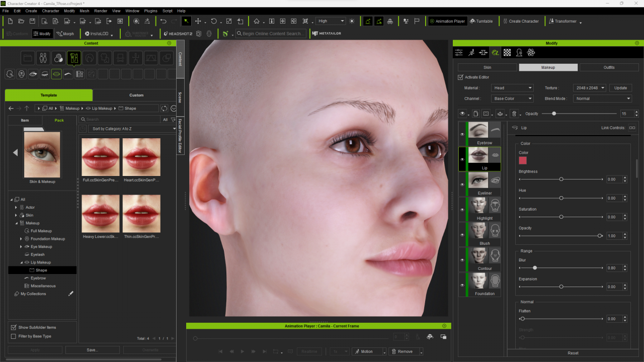Viewport: 644px width, 362px height.
Task: Open the Blend Mode dropdown
Action: coord(602,99)
